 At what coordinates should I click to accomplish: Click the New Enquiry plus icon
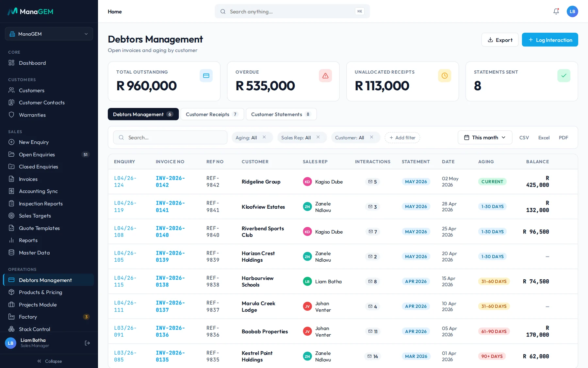(x=11, y=142)
